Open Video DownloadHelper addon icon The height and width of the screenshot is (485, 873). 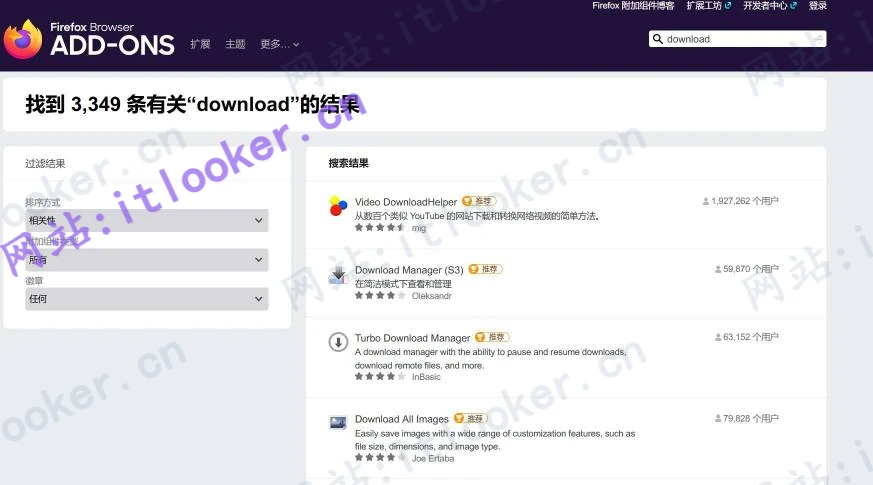338,206
